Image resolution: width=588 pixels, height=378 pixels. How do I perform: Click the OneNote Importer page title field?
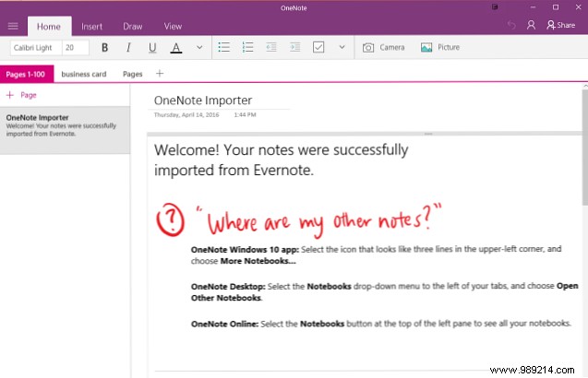click(203, 100)
